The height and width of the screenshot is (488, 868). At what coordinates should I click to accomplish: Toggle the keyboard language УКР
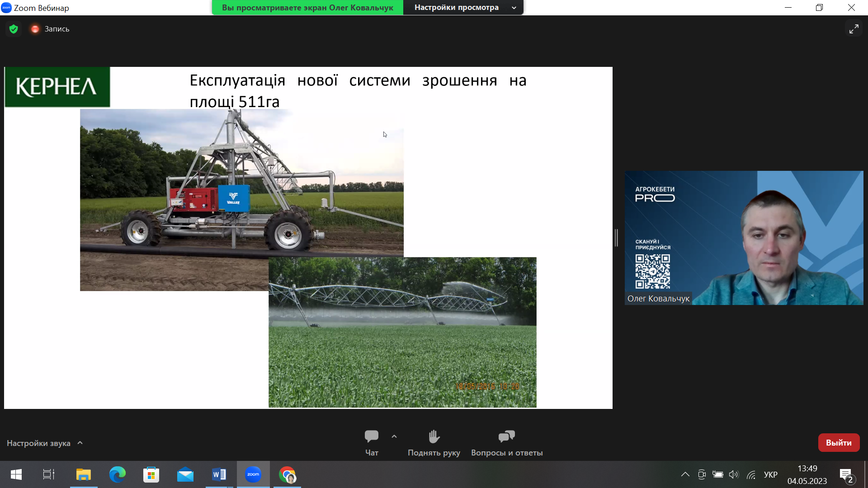pyautogui.click(x=770, y=474)
